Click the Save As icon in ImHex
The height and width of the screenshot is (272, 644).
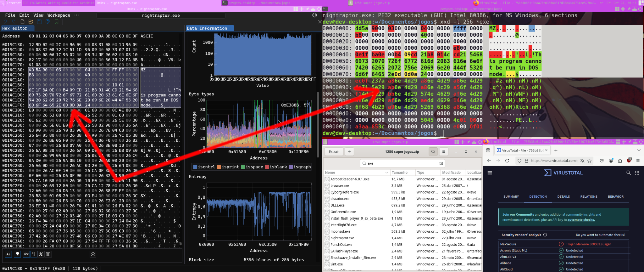[x=48, y=22]
